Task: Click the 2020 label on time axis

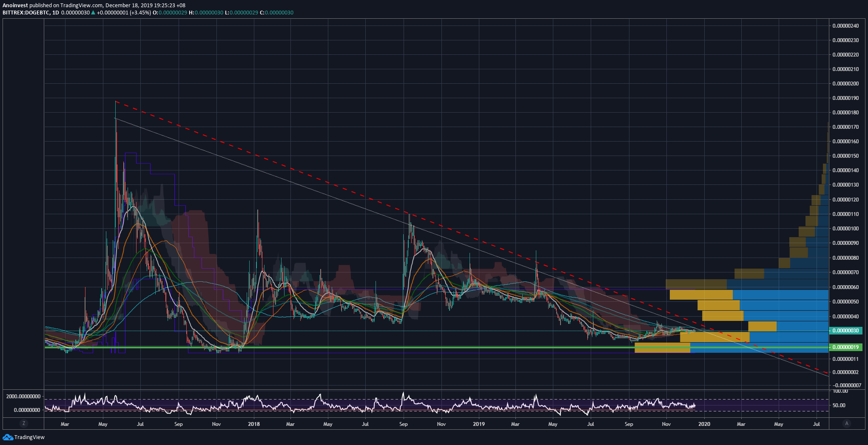Action: pyautogui.click(x=704, y=424)
